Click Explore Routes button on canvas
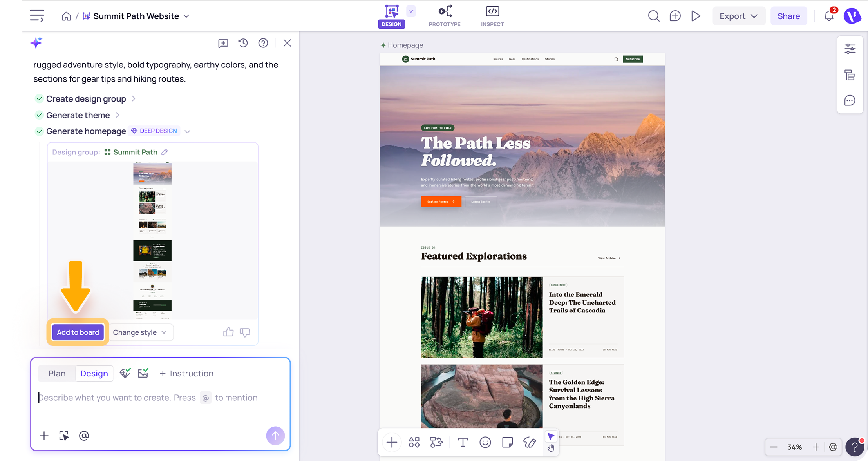Screen dimensions: 868x476 tap(441, 202)
